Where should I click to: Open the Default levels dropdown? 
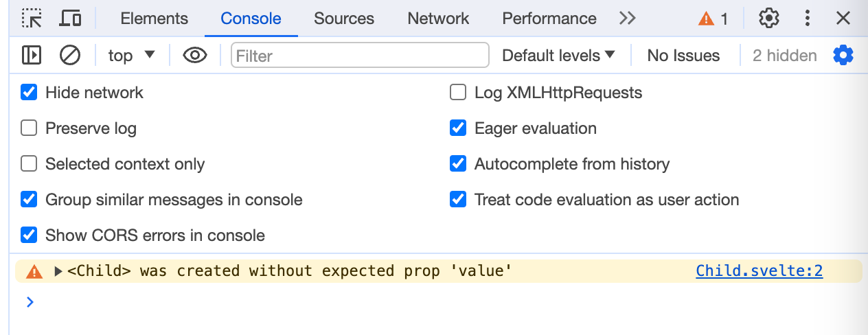tap(558, 55)
